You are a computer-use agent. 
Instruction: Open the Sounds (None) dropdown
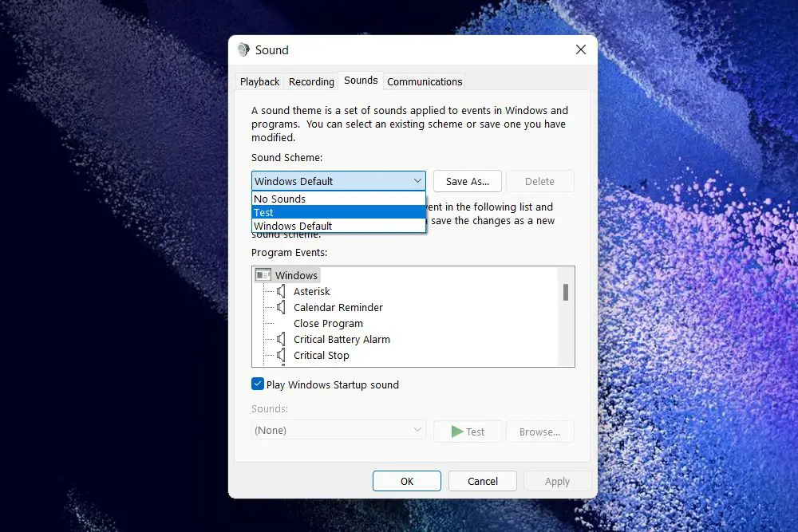pyautogui.click(x=338, y=430)
